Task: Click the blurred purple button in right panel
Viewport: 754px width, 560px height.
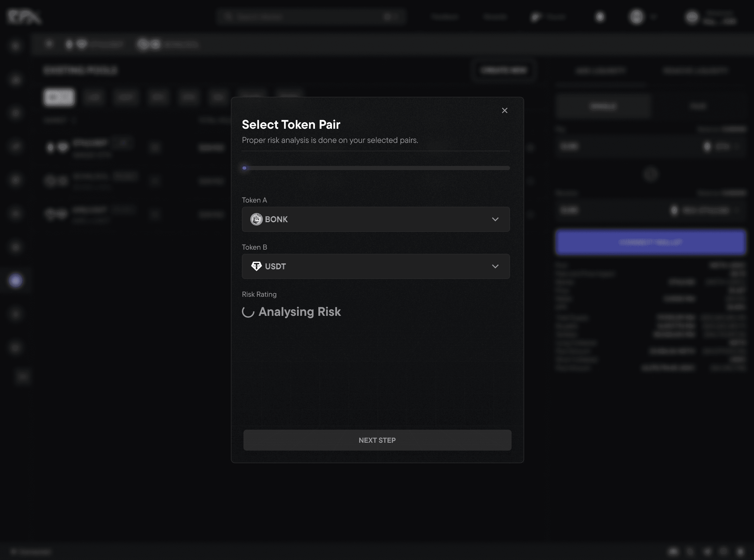Action: (x=650, y=242)
